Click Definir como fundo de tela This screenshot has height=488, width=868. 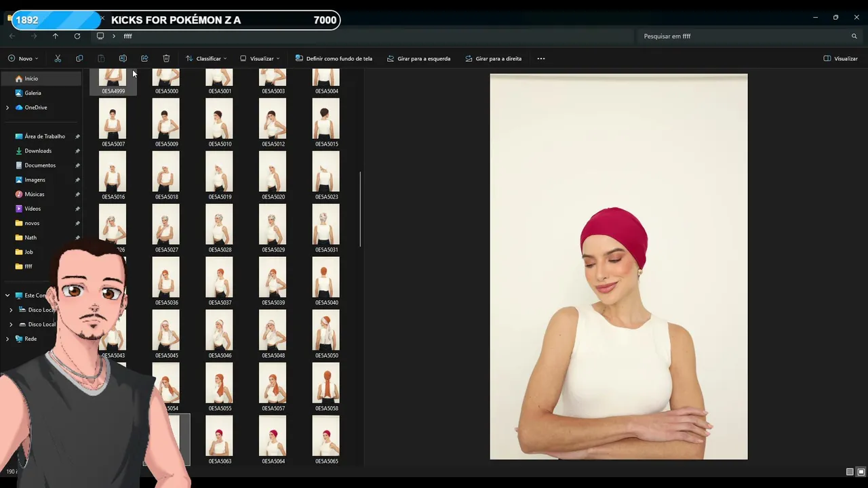coord(334,58)
